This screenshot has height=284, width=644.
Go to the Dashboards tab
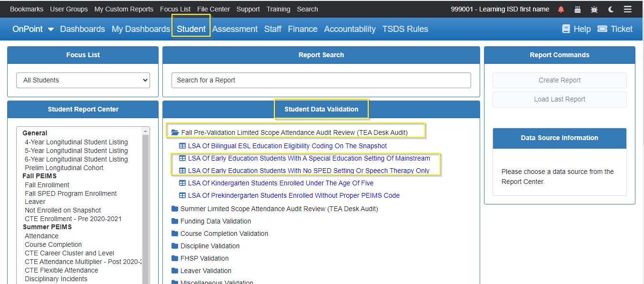[82, 29]
